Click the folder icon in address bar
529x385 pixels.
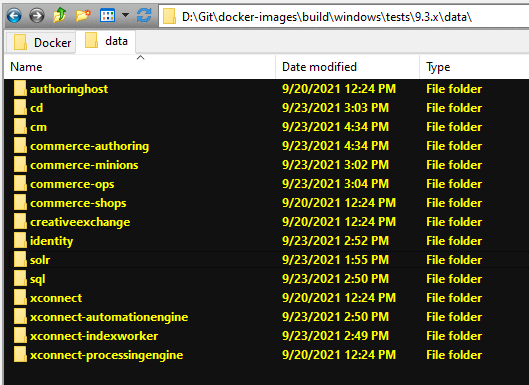click(169, 17)
